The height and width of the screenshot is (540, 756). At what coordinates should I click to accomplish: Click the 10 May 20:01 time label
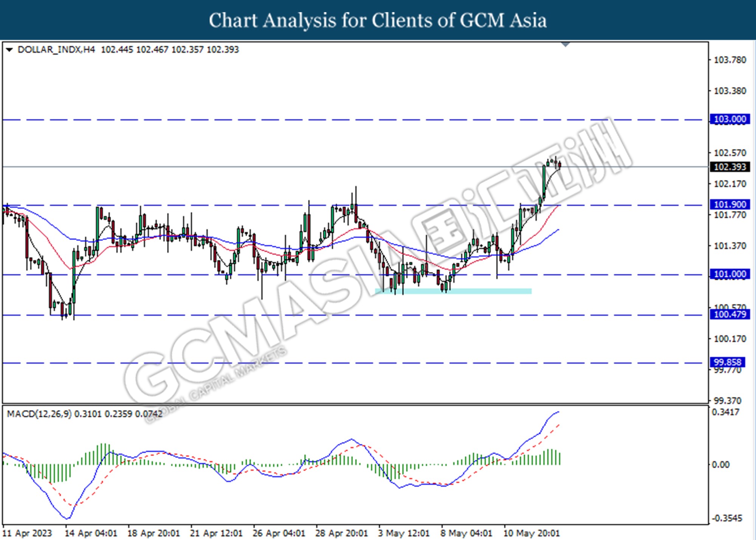pos(531,533)
